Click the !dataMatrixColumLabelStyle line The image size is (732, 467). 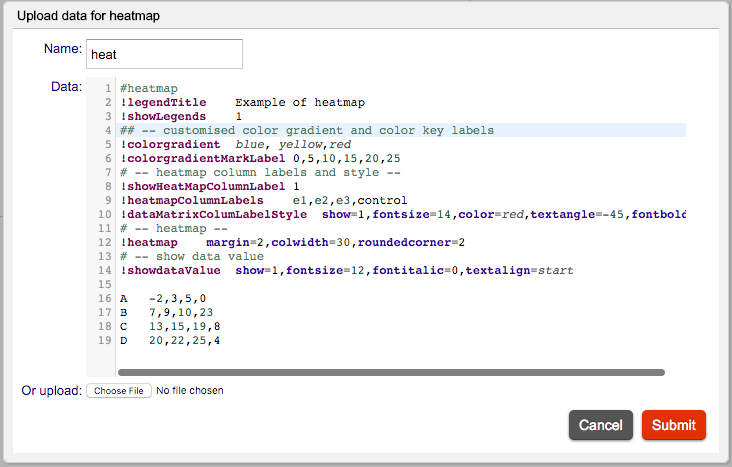(402, 214)
